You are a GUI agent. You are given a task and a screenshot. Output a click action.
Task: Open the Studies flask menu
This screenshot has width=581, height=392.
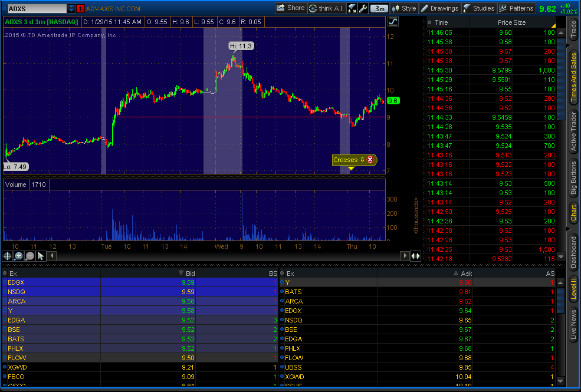click(x=479, y=8)
